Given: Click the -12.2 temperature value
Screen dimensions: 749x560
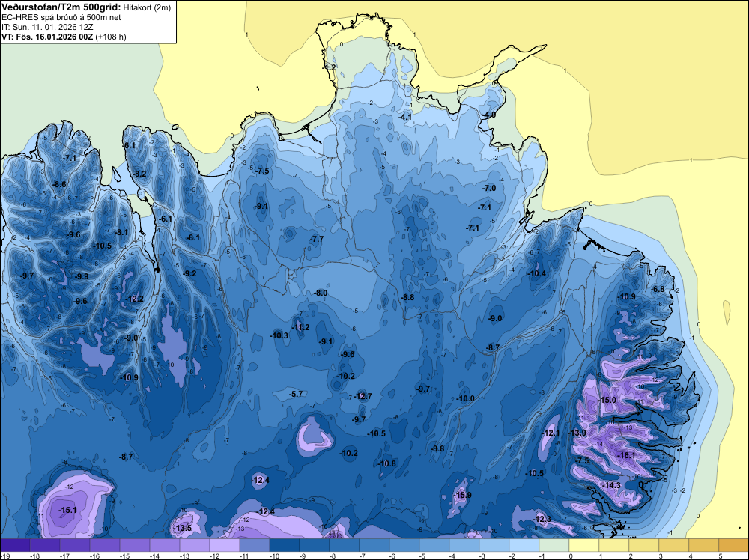Looking at the screenshot, I should (134, 299).
